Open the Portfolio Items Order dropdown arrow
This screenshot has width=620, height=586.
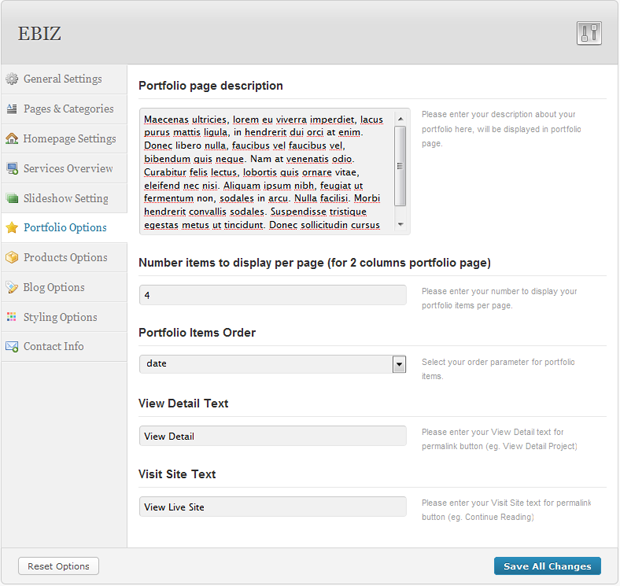tap(399, 364)
